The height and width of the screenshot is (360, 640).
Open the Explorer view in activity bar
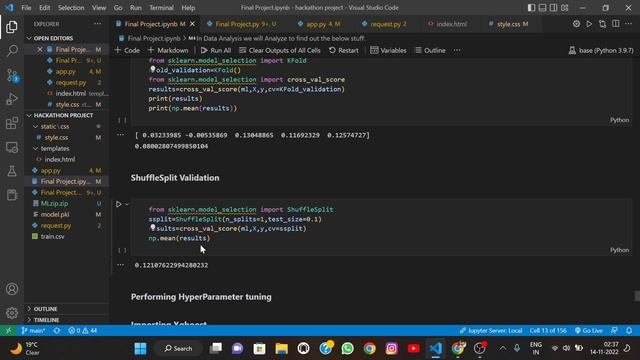12,27
